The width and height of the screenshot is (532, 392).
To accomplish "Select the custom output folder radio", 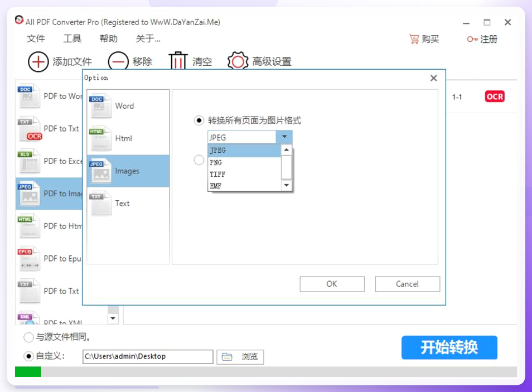I will (28, 356).
